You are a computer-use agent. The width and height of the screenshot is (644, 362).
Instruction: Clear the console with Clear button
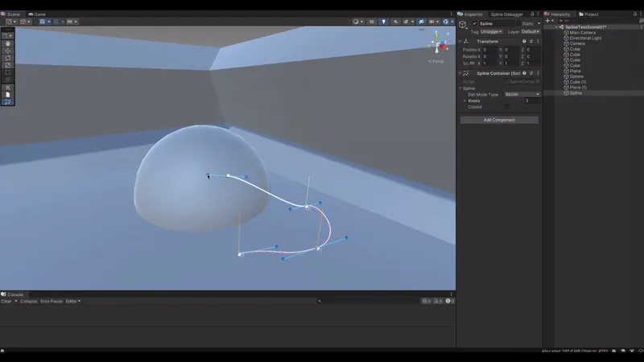(x=6, y=301)
